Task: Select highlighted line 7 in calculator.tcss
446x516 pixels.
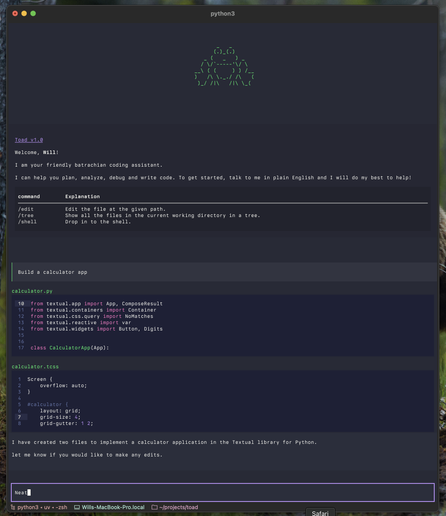Action: coord(223,417)
